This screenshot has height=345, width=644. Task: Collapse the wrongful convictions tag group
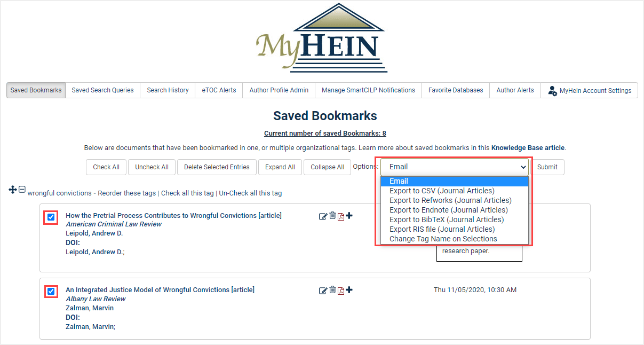pyautogui.click(x=21, y=190)
